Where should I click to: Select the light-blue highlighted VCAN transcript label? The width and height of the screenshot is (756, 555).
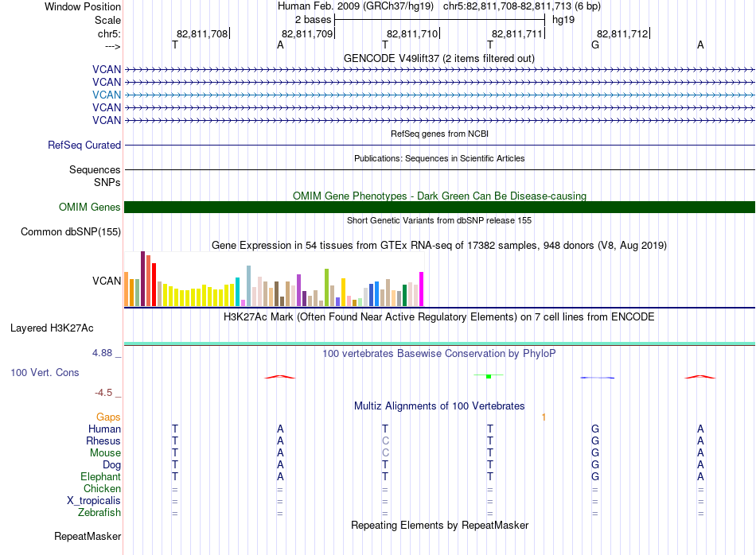click(x=107, y=95)
